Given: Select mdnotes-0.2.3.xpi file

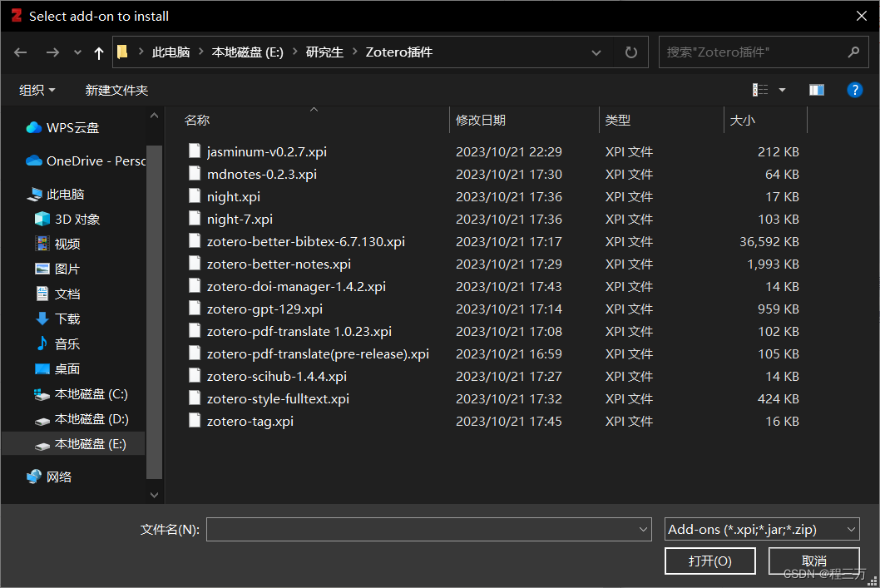Looking at the screenshot, I should click(261, 174).
